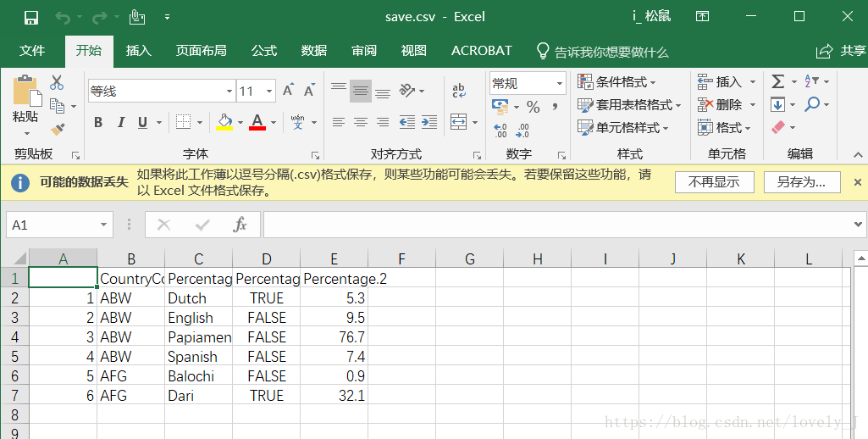Viewport: 868px width, 439px height.
Task: Switch to the 数据 tab
Action: click(x=314, y=51)
